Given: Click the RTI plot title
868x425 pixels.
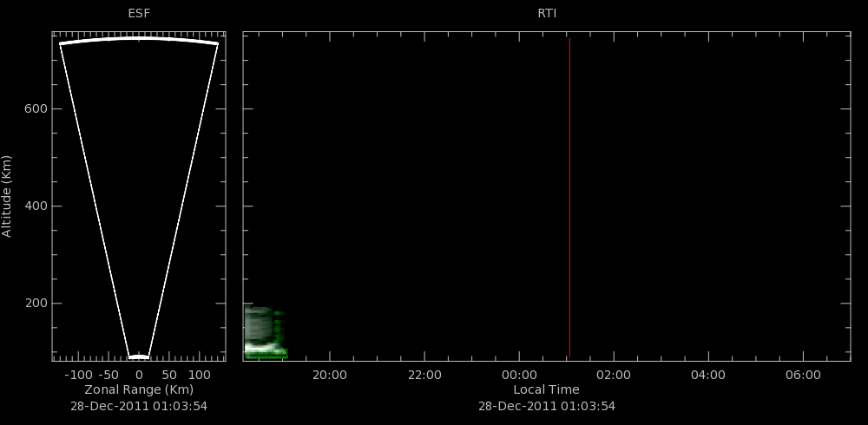Looking at the screenshot, I should tap(547, 13).
